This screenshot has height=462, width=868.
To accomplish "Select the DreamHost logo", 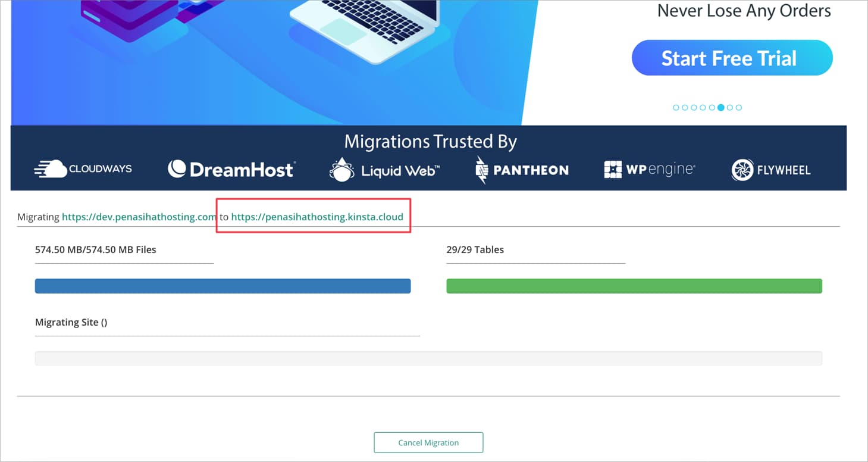I will 231,168.
